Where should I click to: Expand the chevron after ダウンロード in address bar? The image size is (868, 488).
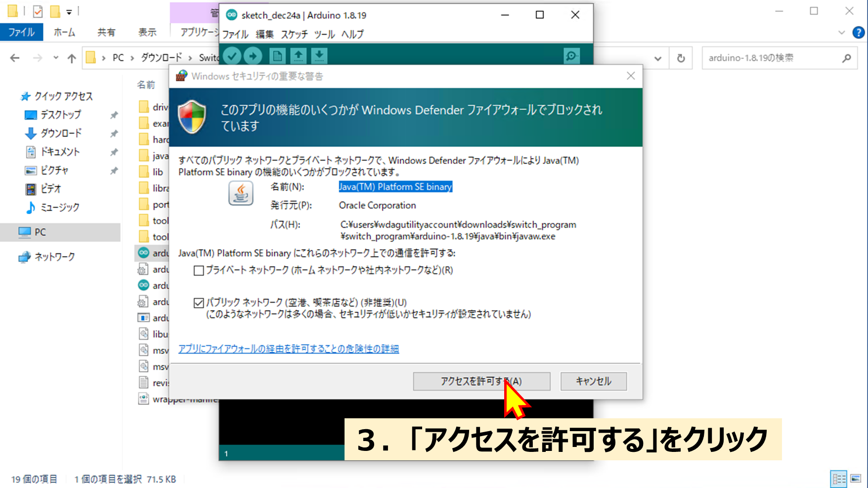190,58
